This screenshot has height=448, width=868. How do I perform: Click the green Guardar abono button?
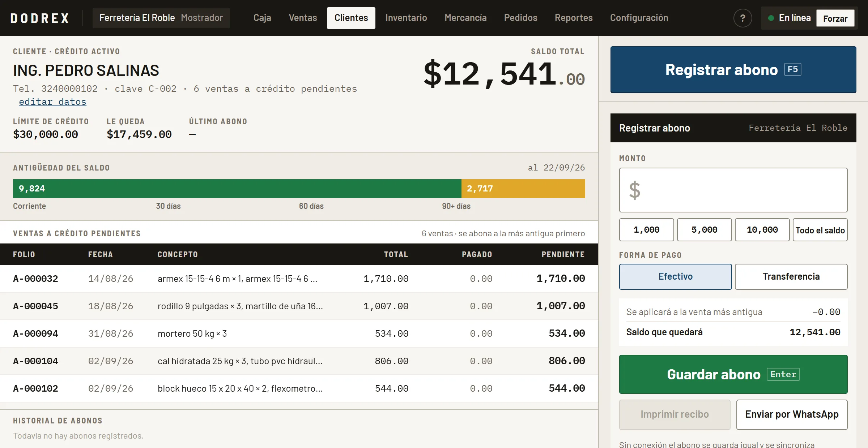click(x=733, y=374)
